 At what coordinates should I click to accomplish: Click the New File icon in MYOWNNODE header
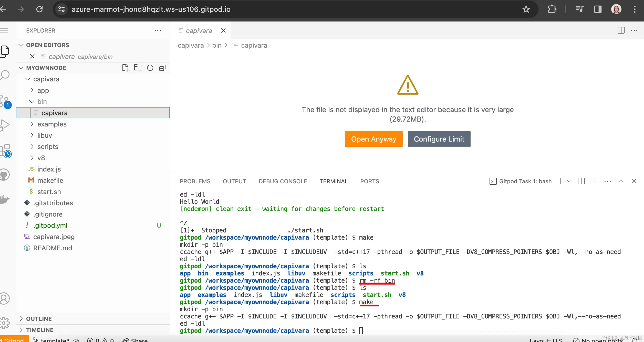[126, 68]
